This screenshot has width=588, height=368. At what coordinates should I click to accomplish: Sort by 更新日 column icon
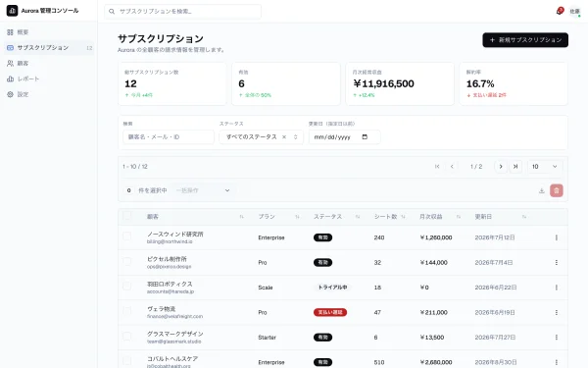[x=524, y=217]
